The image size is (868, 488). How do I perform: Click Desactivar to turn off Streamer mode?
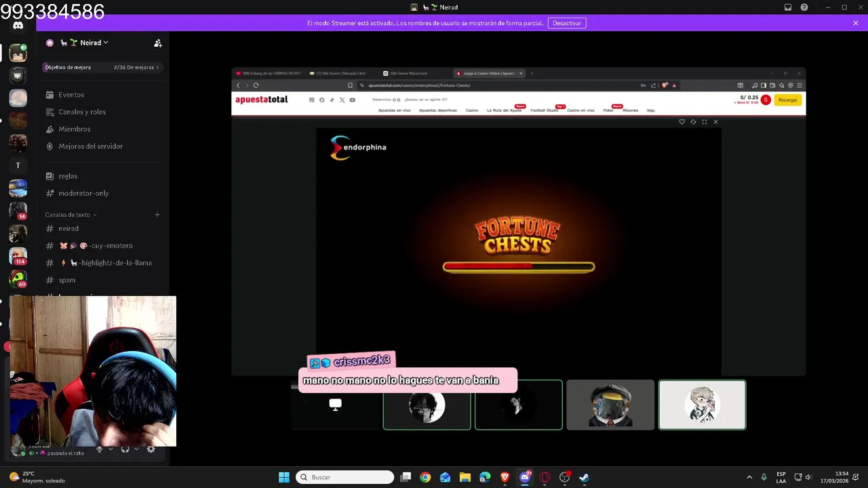click(x=567, y=23)
